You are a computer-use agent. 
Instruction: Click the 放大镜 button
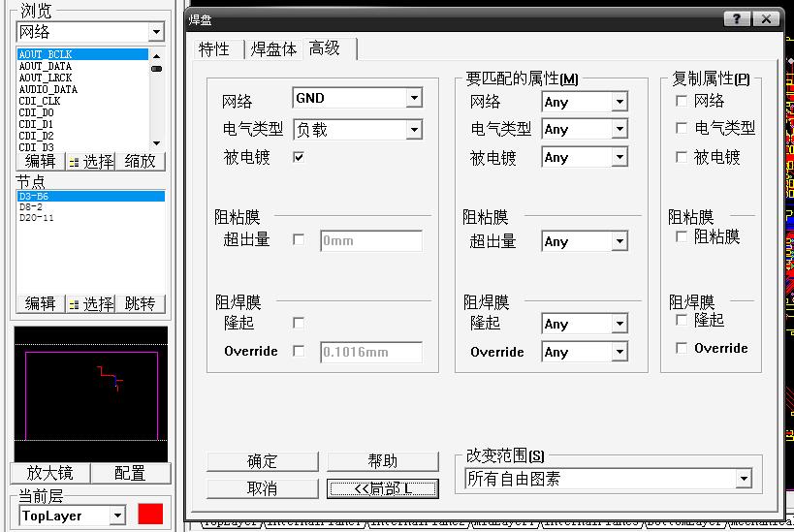point(50,473)
